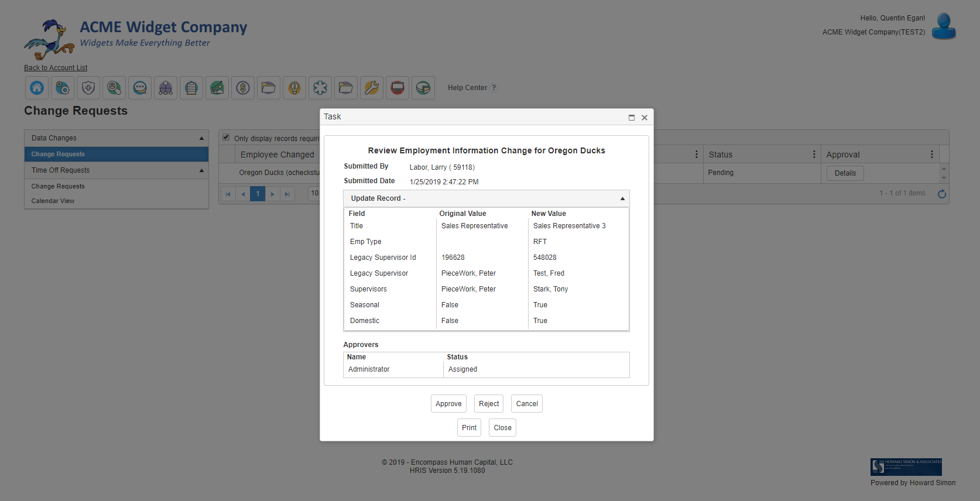Click the Howard Simon logo

(906, 466)
